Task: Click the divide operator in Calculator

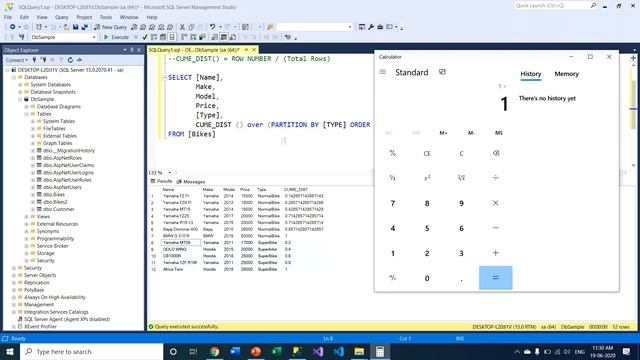Action: tap(496, 178)
